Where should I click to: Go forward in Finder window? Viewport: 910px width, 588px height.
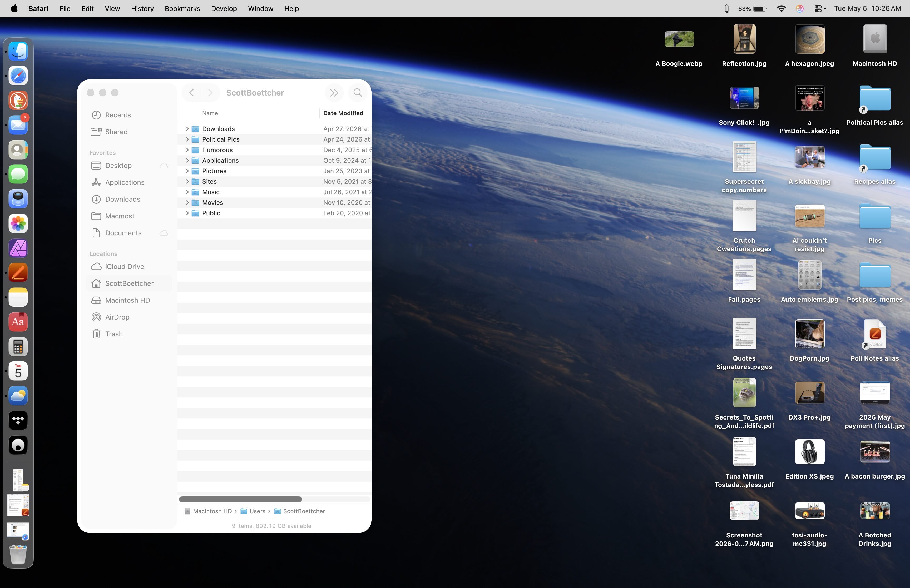coord(210,92)
